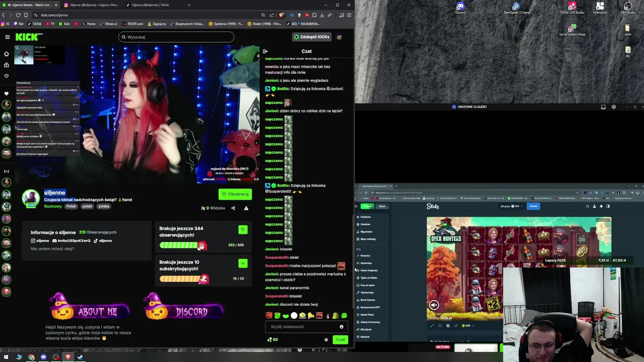Open the Rozmowy category link

tap(53, 206)
